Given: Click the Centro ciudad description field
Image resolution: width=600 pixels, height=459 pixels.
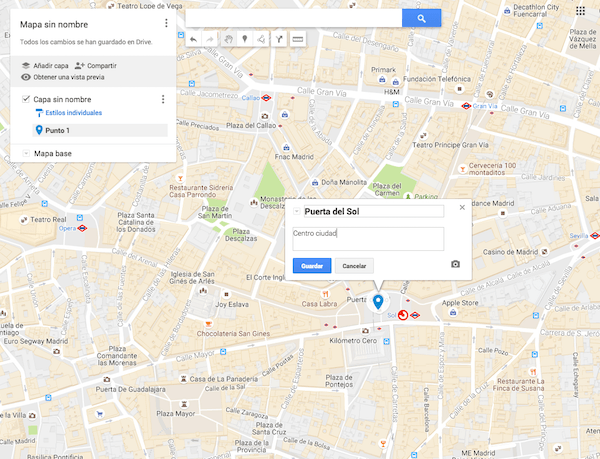Looking at the screenshot, I should click(368, 239).
